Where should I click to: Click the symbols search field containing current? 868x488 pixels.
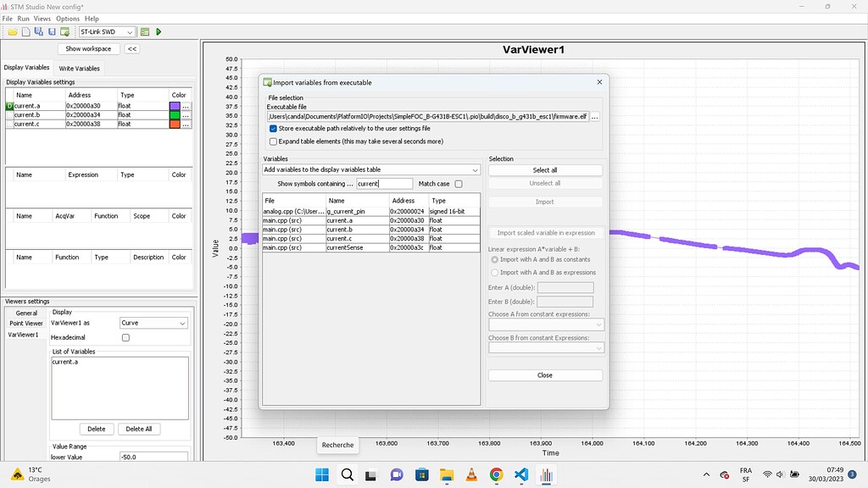[x=384, y=183]
